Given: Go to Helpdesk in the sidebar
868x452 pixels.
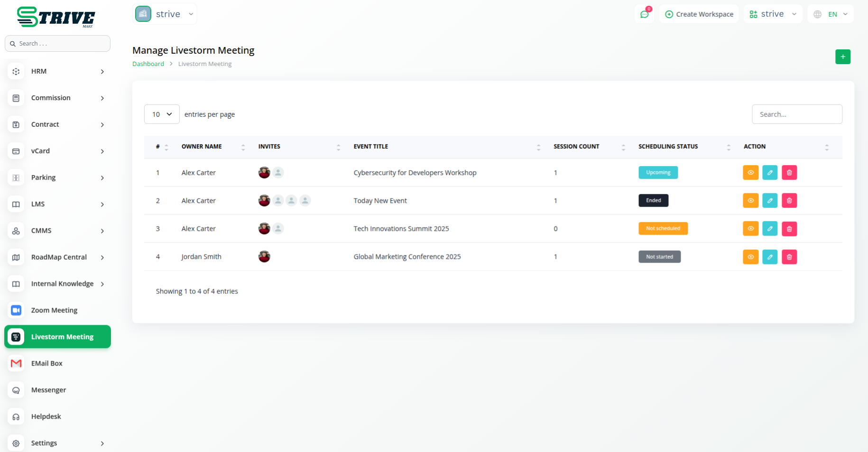Looking at the screenshot, I should point(46,417).
